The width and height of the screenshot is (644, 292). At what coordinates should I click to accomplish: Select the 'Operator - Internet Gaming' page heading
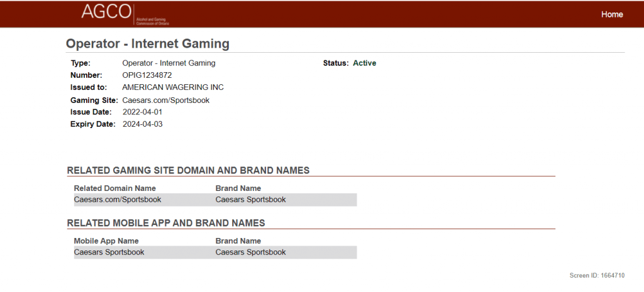[148, 44]
